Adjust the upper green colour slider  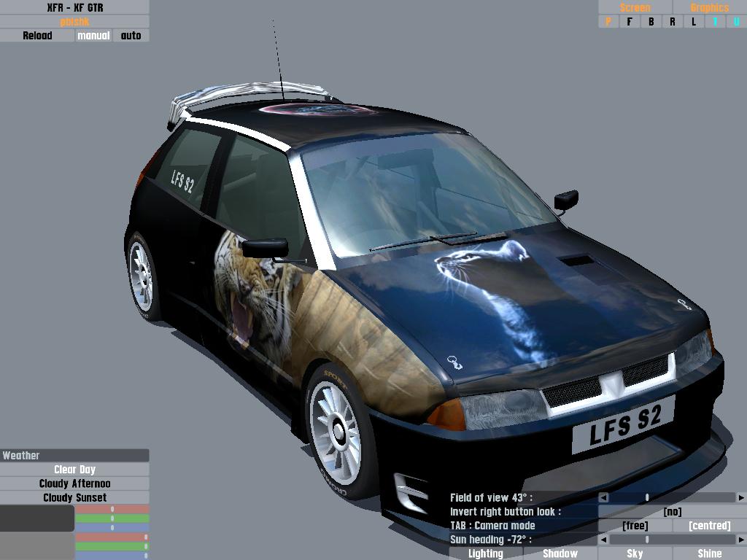(112, 518)
